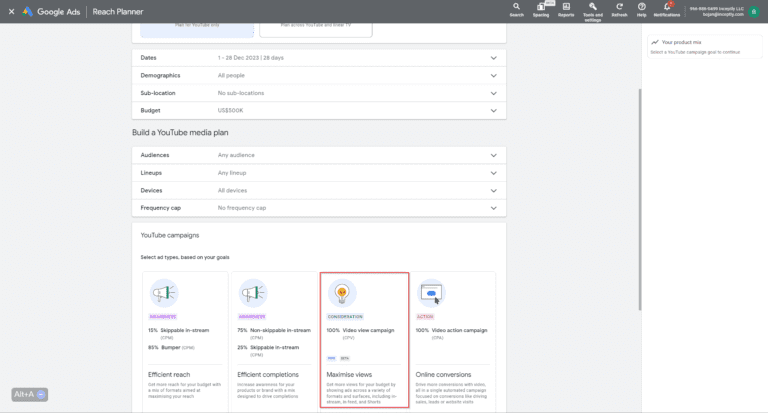Click the All people demographics value
Viewport: 768px width, 413px height.
231,75
